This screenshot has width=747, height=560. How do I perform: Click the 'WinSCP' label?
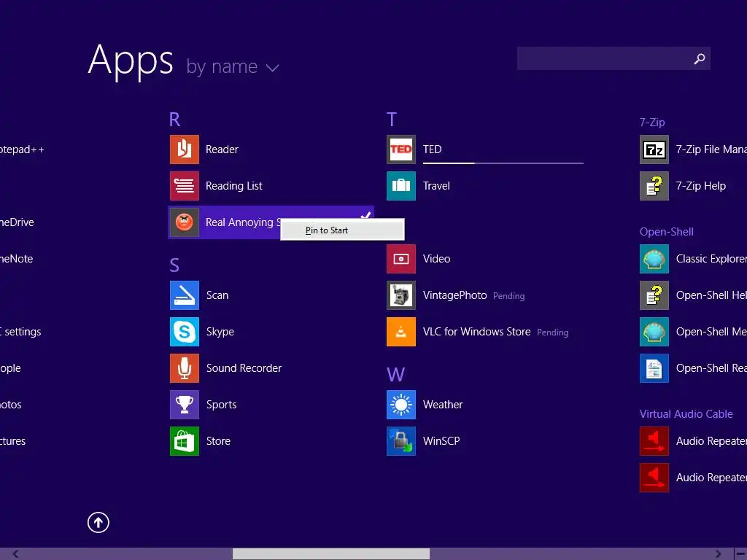click(x=441, y=441)
